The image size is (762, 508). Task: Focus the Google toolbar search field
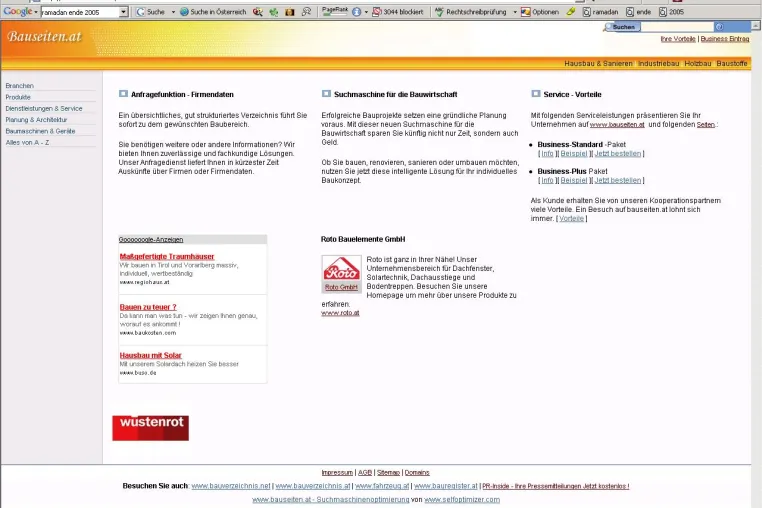point(80,12)
